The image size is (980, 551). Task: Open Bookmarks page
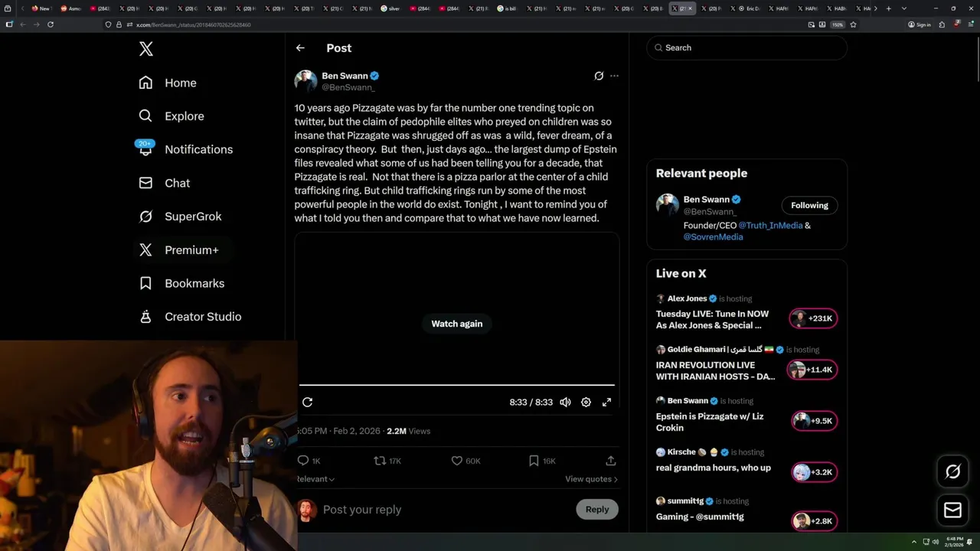181,283
